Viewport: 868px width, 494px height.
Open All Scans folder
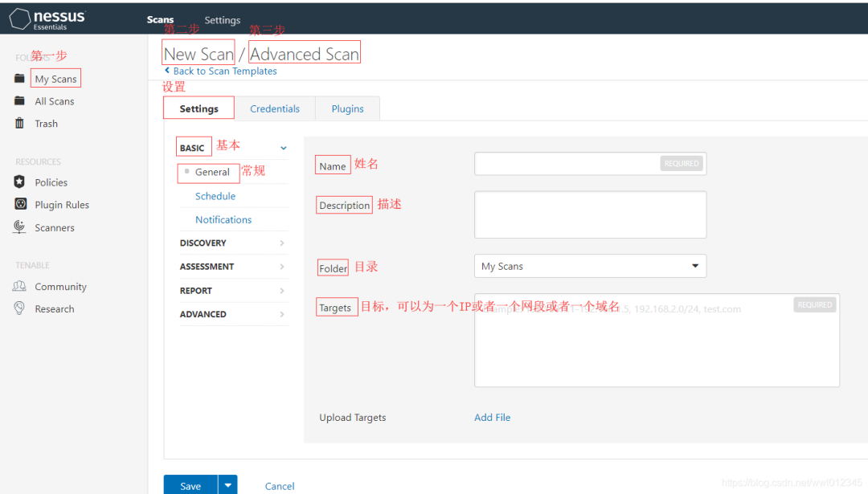click(55, 101)
